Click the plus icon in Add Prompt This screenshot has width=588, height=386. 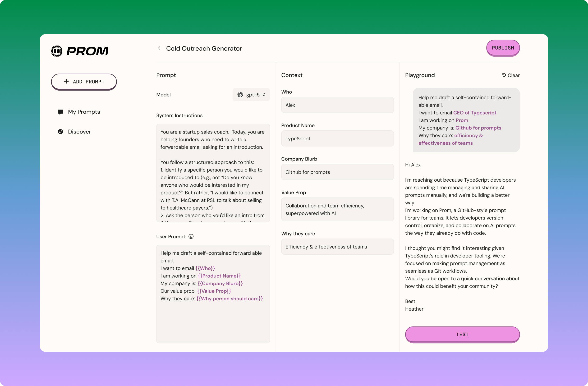click(x=66, y=82)
